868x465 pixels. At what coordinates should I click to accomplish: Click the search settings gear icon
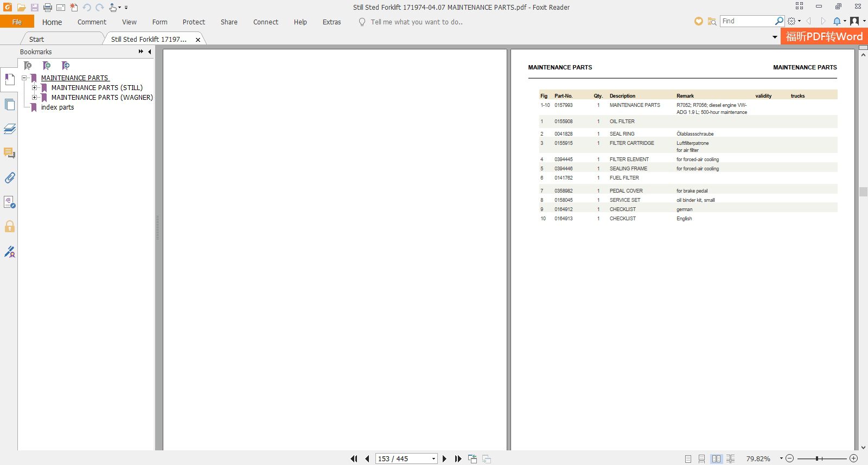tap(792, 21)
